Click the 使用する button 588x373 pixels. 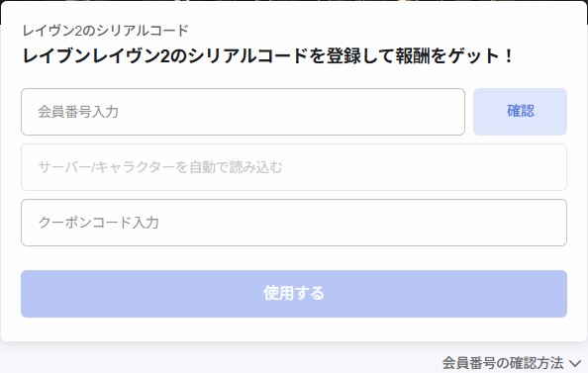pos(294,294)
